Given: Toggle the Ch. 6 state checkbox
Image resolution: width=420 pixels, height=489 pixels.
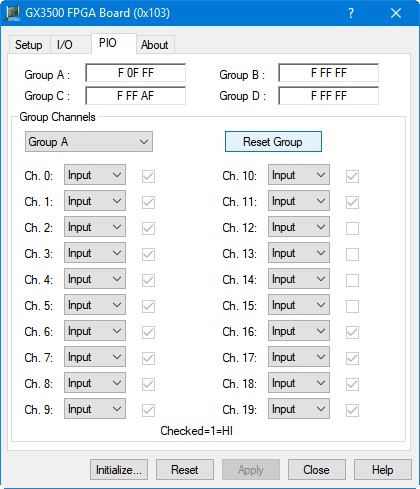Looking at the screenshot, I should [148, 332].
